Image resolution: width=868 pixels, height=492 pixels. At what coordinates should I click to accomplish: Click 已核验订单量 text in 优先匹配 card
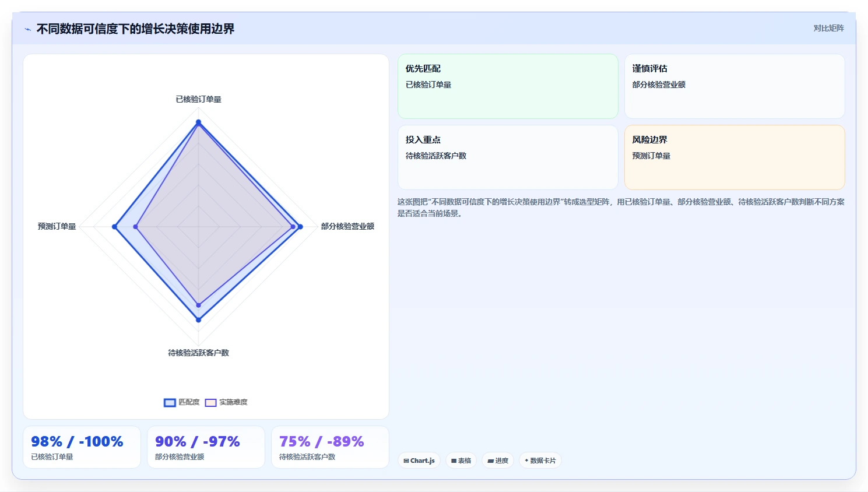[428, 85]
